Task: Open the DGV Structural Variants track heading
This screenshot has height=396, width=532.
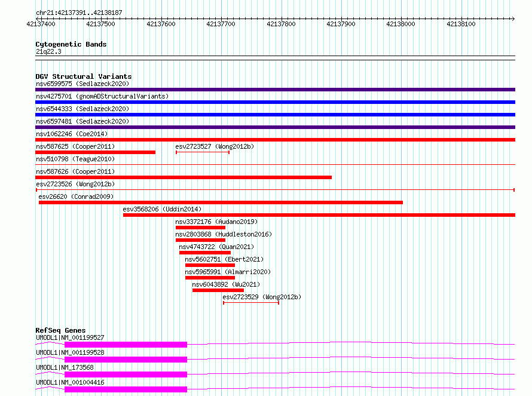Action: pos(84,76)
